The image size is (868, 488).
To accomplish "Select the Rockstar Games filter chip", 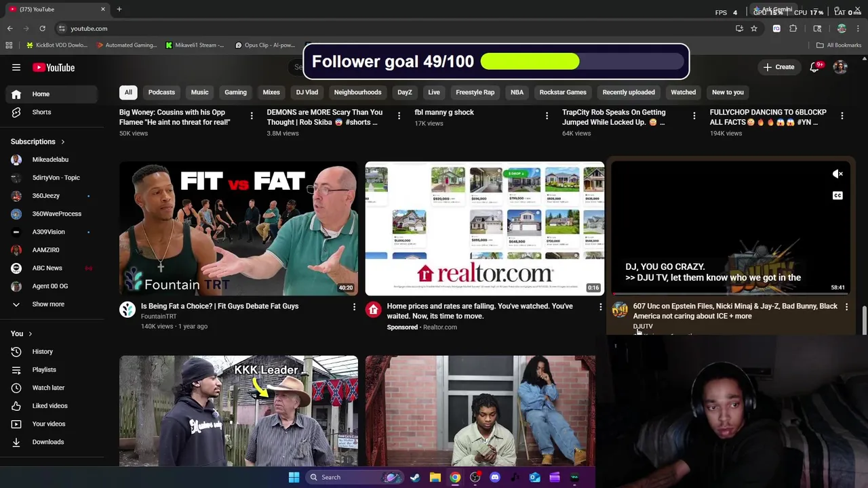I will click(x=563, y=92).
